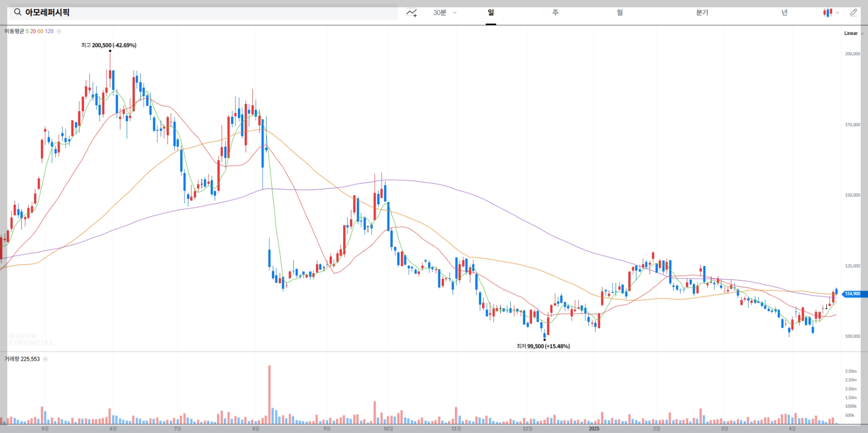
Task: Expand the chart type dropdown arrow
Action: click(837, 13)
